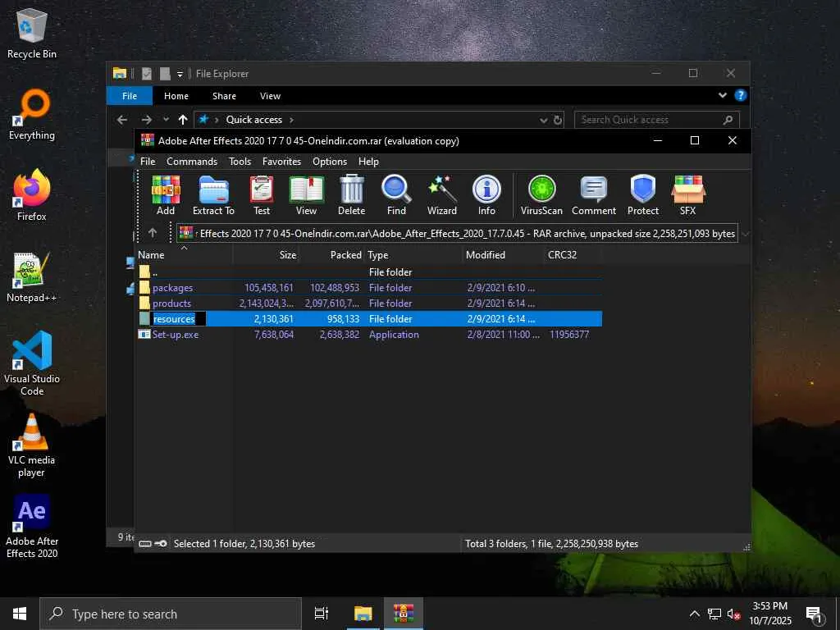Screen dimensions: 840x630
Task: Open the File tab in File Explorer
Action: [x=130, y=96]
